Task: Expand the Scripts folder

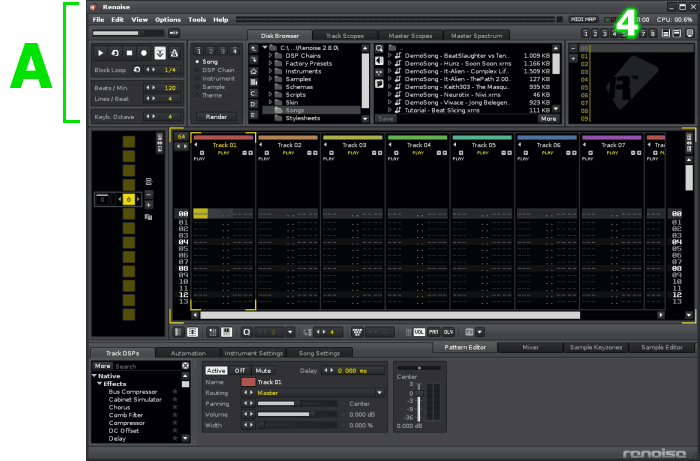Action: (271, 95)
